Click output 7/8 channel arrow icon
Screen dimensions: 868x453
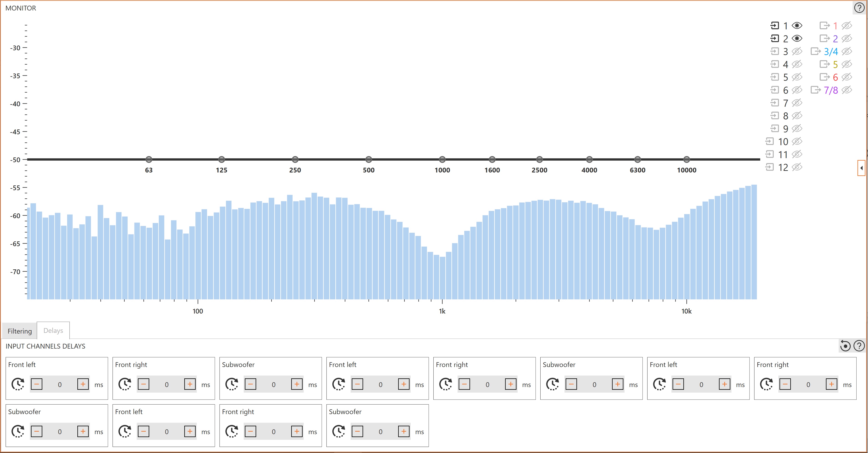[x=815, y=90]
